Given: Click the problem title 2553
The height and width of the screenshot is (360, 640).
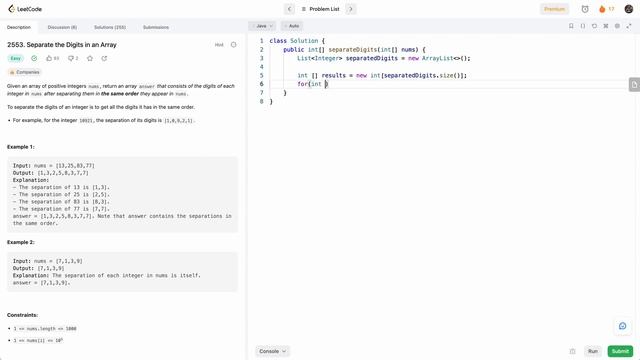Looking at the screenshot, I should (62, 45).
